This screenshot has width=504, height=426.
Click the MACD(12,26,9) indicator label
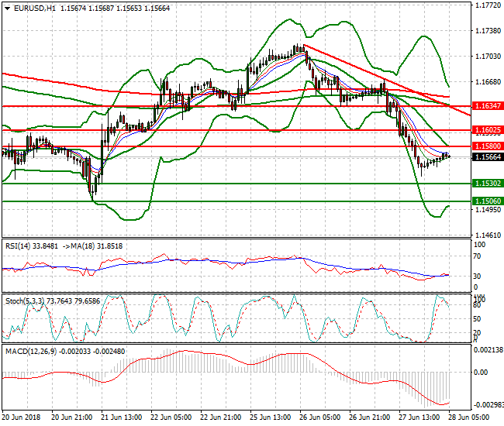pyautogui.click(x=65, y=352)
